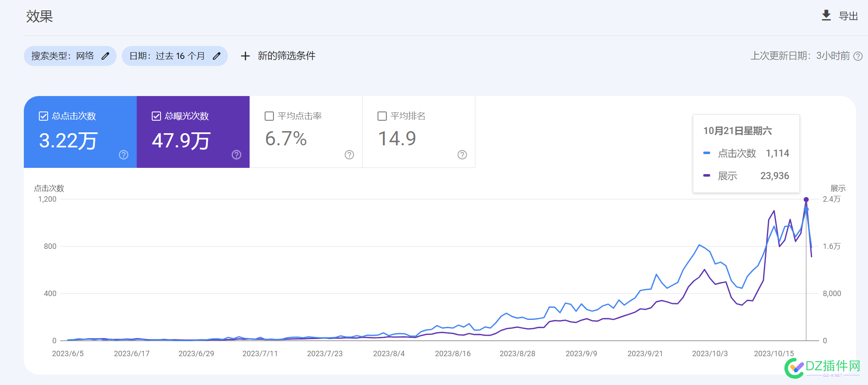Edit the search type filter pencil icon
This screenshot has width=868, height=385.
click(105, 56)
